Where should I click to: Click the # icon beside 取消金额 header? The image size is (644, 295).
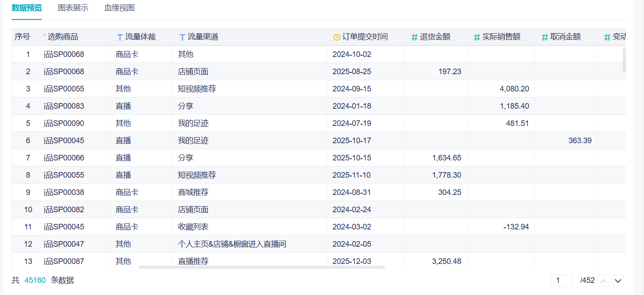tap(544, 37)
